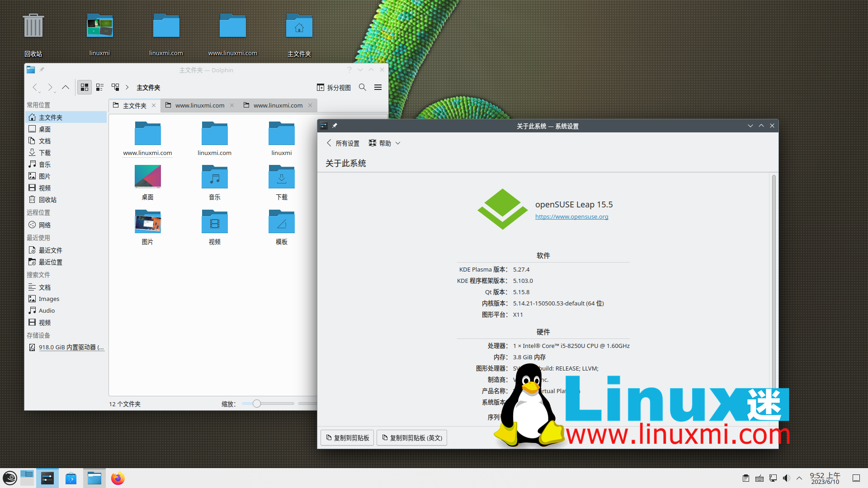Select Images under 搜索文件

(x=66, y=299)
